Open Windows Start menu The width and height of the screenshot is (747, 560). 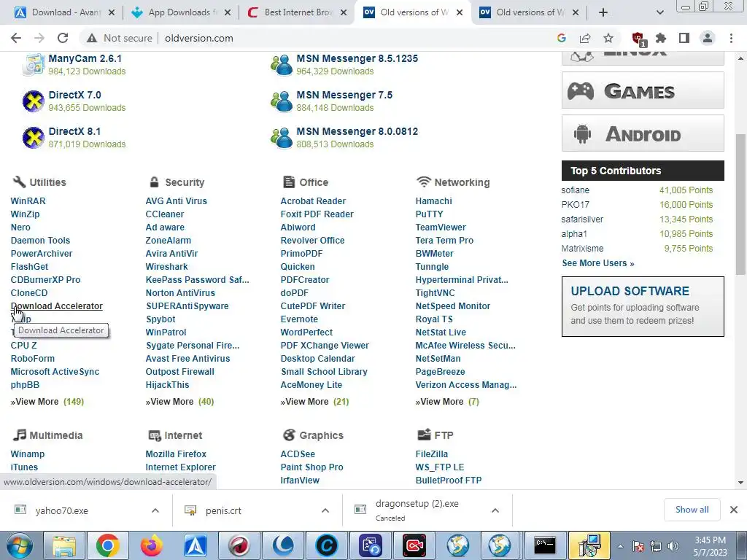pos(20,545)
